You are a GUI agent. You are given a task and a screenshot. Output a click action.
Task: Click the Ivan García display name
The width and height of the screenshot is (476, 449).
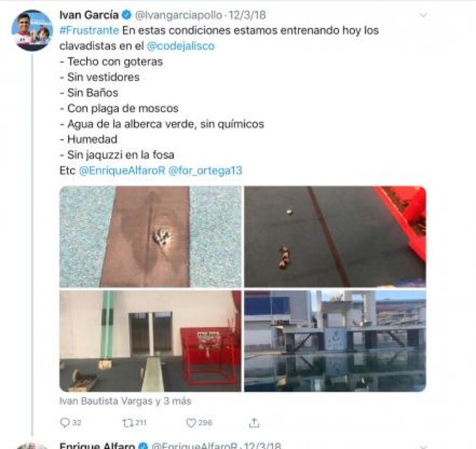89,14
